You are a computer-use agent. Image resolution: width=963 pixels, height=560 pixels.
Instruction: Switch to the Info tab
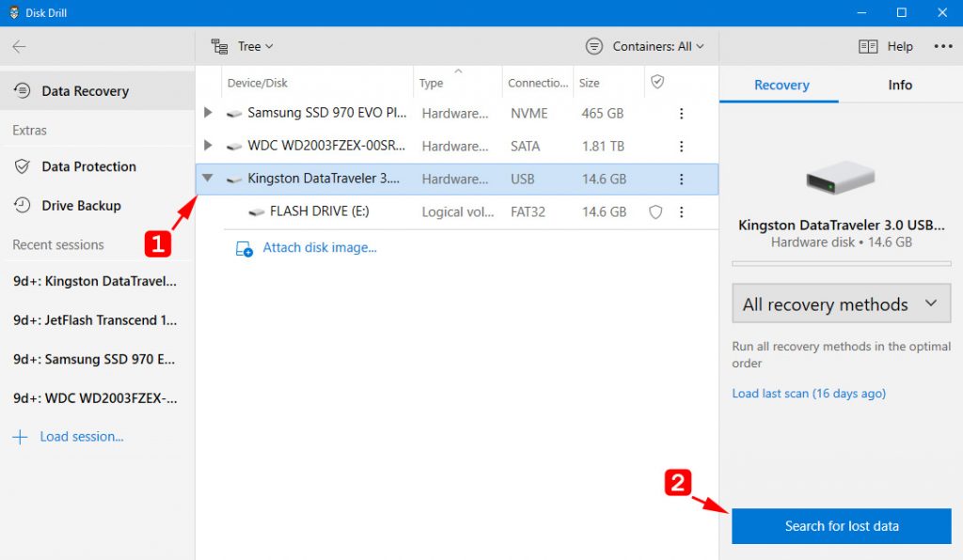click(x=899, y=85)
